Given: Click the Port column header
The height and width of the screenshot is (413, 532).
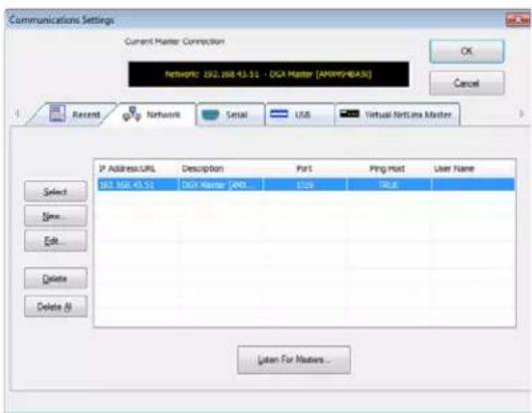Looking at the screenshot, I should [x=304, y=168].
